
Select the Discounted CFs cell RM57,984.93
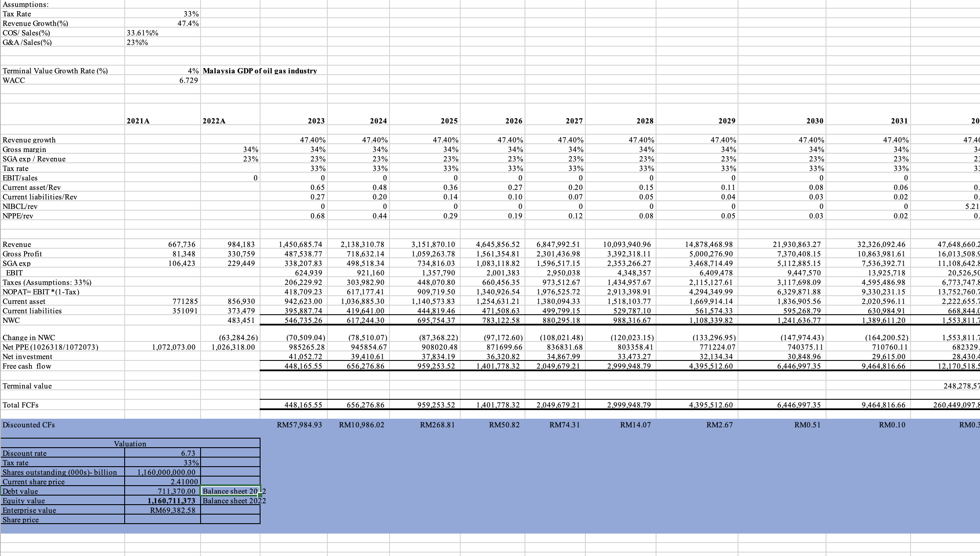point(299,425)
